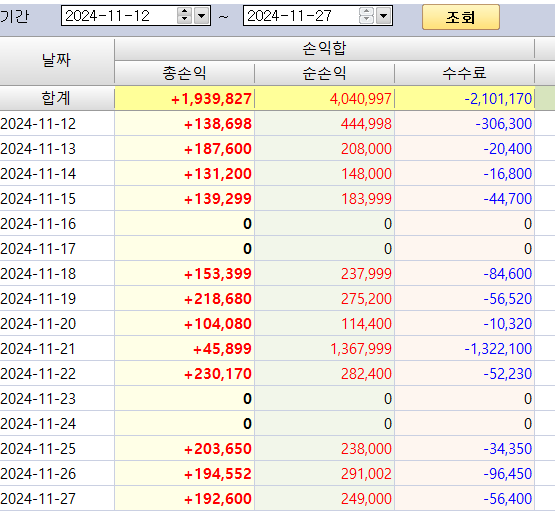
Task: Select the 2024-11-12 date row
Action: click(x=57, y=123)
